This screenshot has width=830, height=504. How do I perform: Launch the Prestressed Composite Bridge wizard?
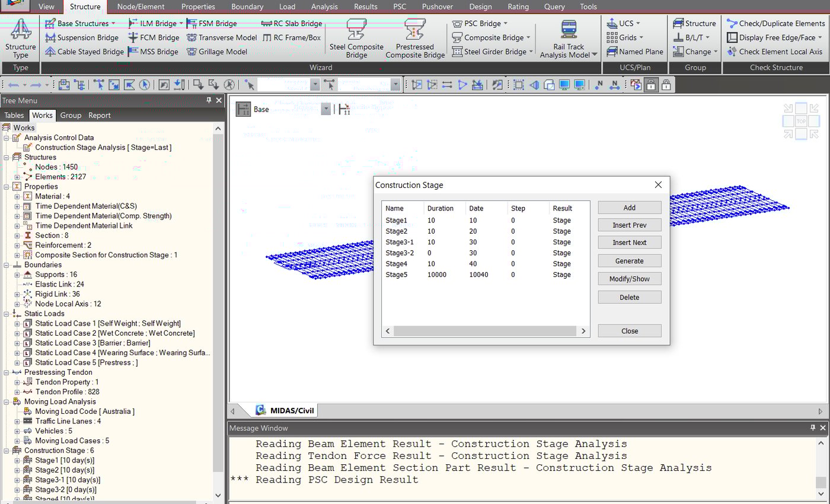pos(414,37)
